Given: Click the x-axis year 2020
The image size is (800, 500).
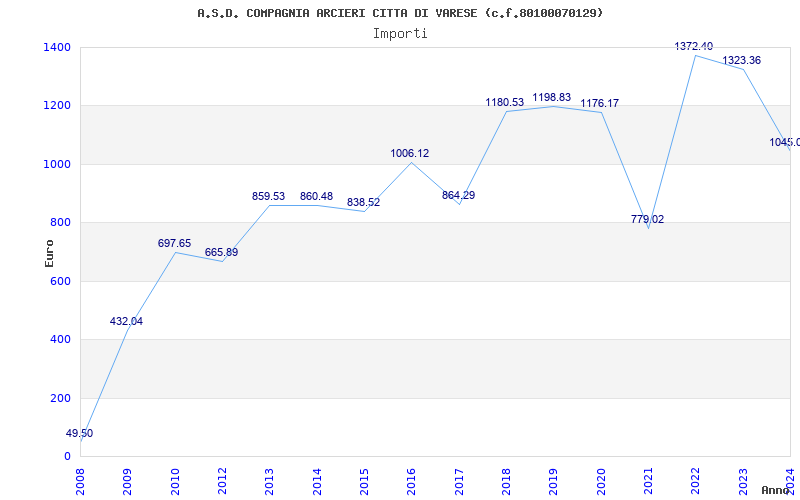Looking at the screenshot, I should (x=601, y=482).
